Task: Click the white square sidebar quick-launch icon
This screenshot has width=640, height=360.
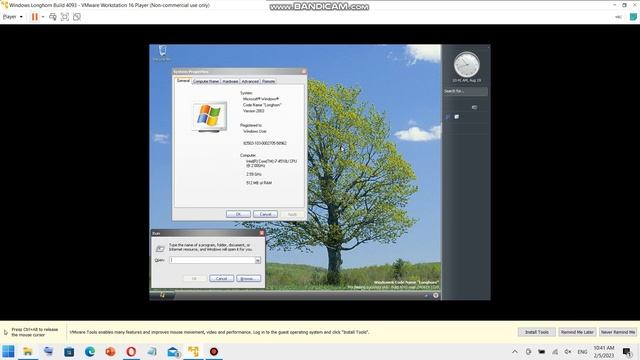Action: 457,117
